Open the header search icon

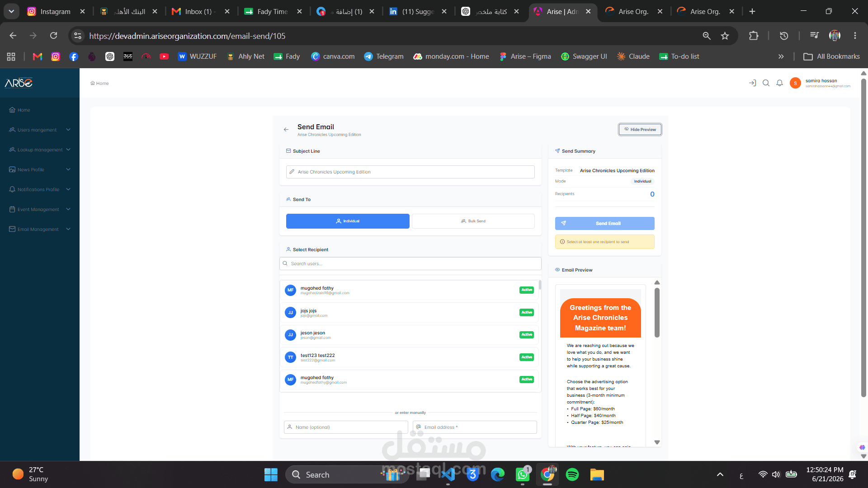766,83
